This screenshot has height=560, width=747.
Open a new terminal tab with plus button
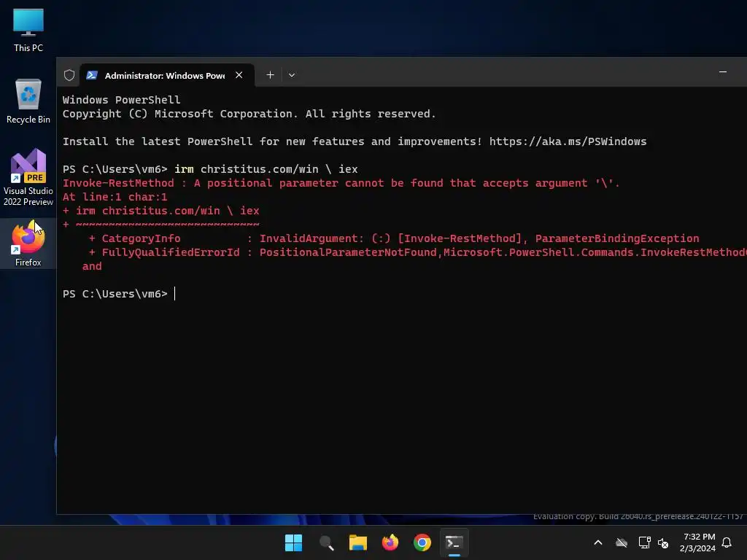(270, 75)
